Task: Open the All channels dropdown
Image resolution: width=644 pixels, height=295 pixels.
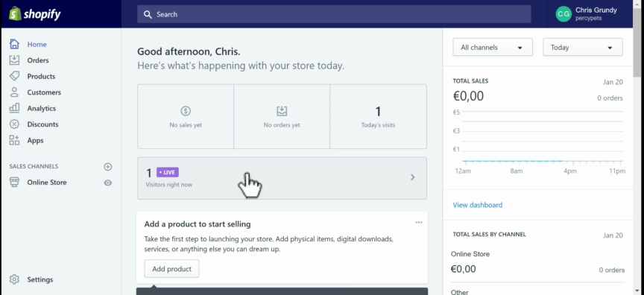Action: (x=493, y=47)
